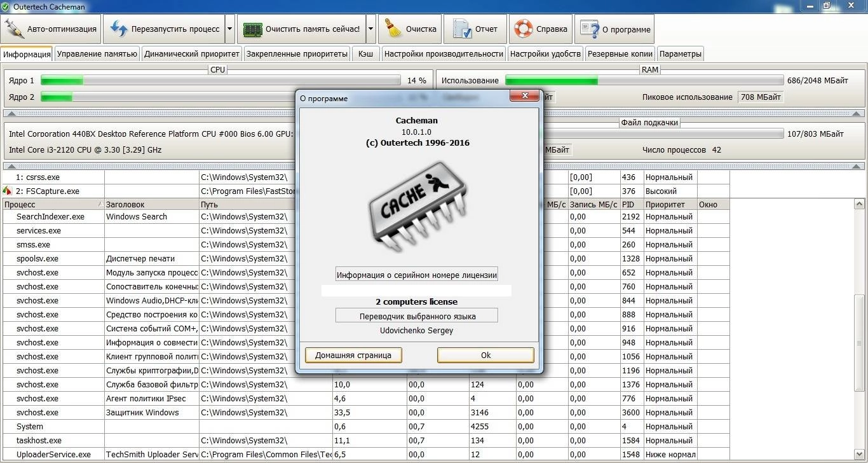Viewport: 868px width, 463px height.
Task: Click PID 2192 cell
Action: tap(632, 216)
